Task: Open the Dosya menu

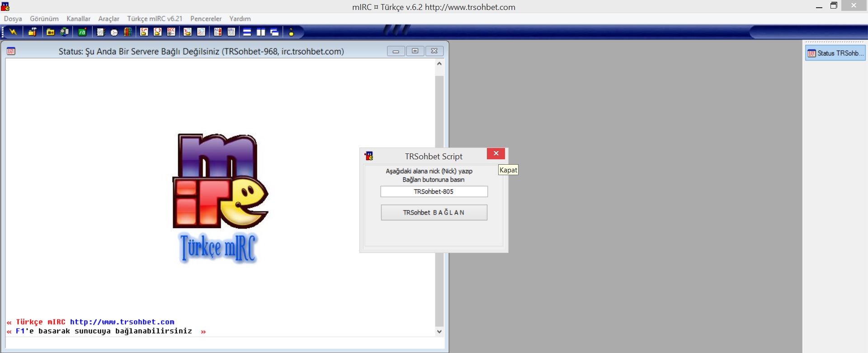Action: click(13, 19)
